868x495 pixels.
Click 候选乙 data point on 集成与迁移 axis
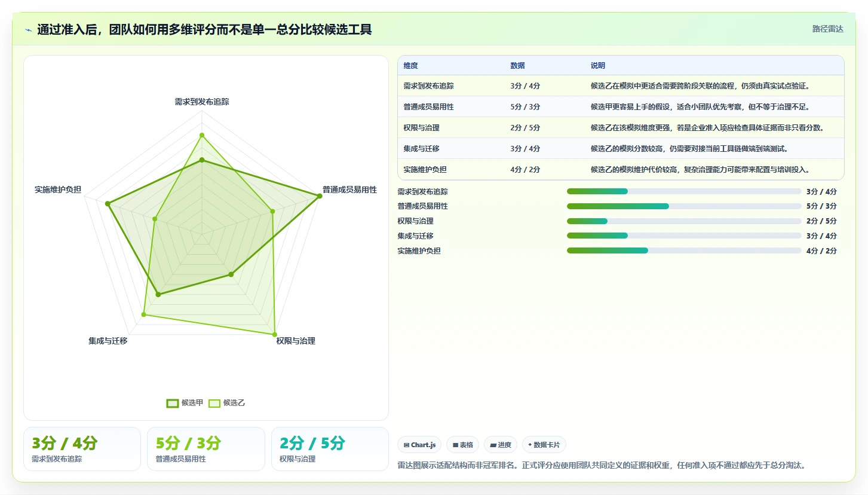point(143,314)
